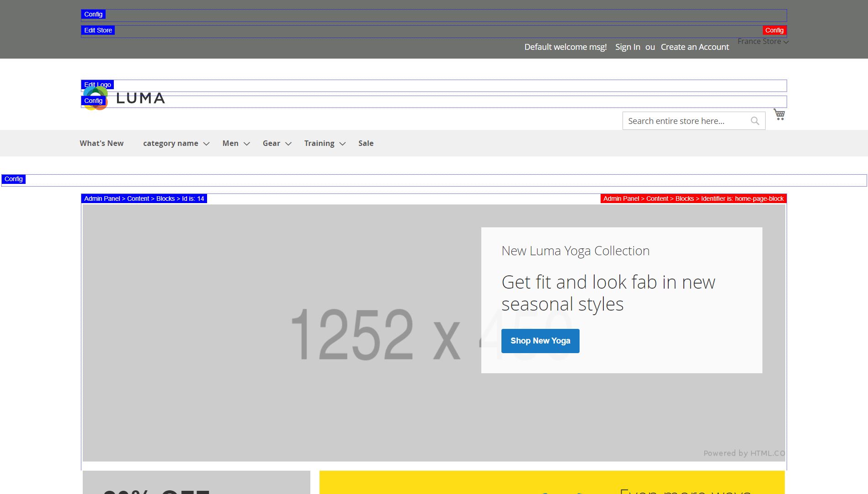This screenshot has height=494, width=868.
Task: Click the home-page-block identifier red label
Action: coord(693,199)
